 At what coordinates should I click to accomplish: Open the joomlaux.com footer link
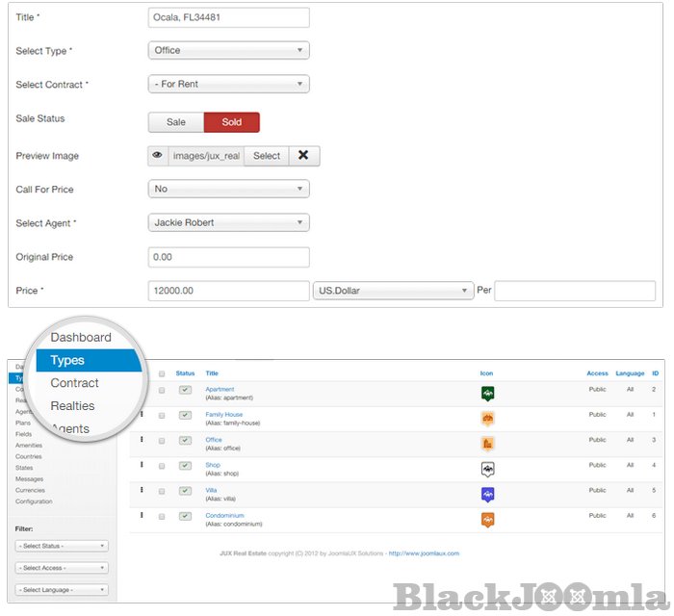coord(424,553)
